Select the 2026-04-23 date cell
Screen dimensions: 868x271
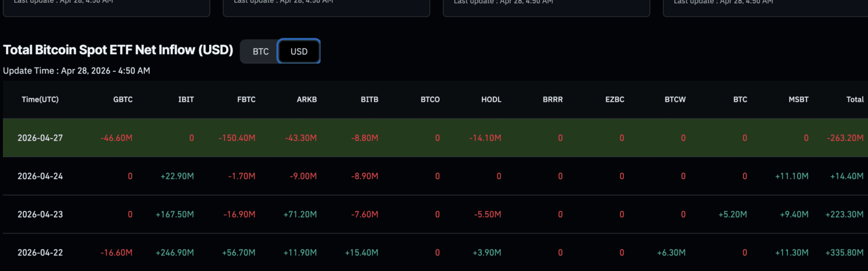point(40,215)
